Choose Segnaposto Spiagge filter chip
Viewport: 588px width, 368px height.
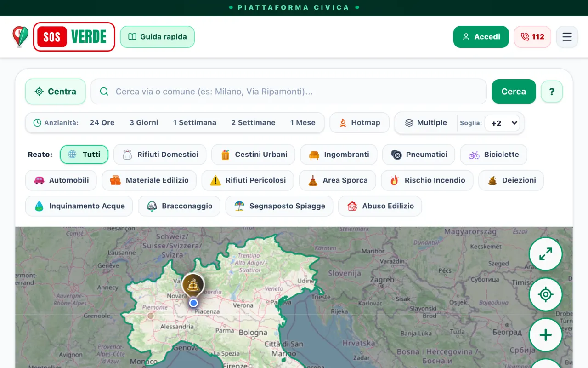click(279, 206)
